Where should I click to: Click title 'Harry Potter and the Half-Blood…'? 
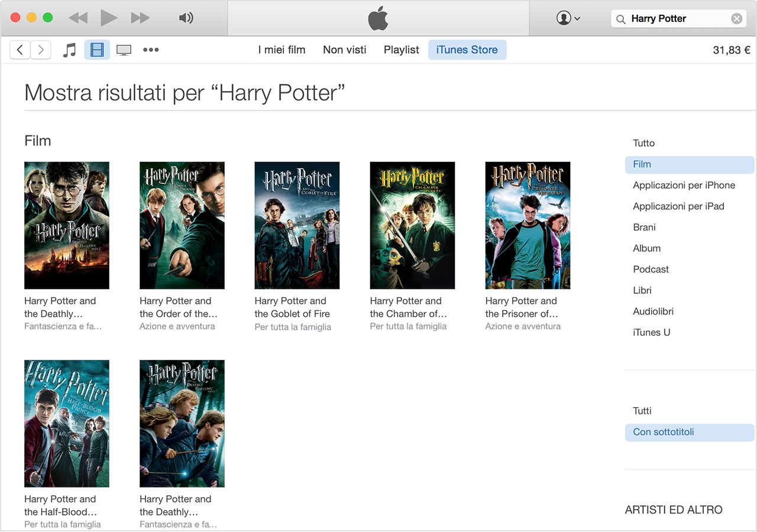[x=60, y=505]
